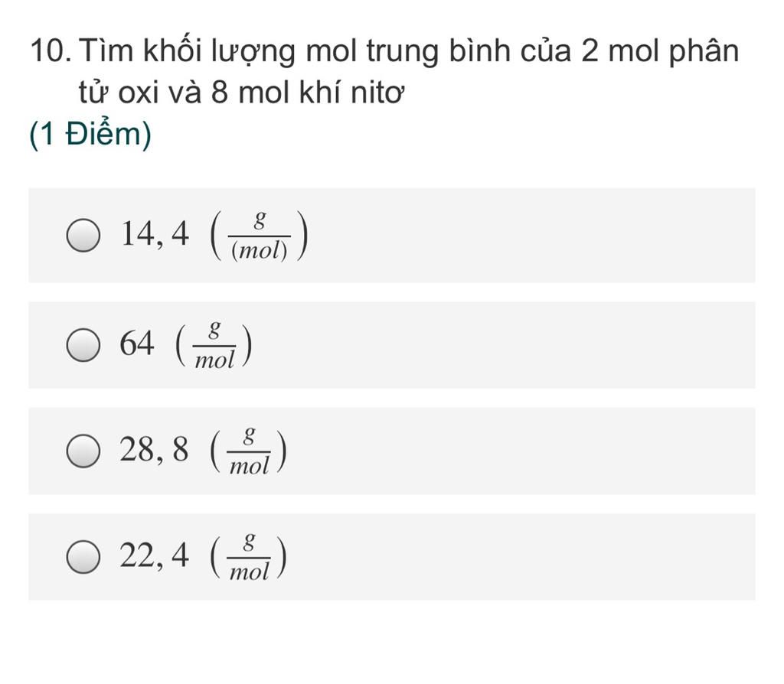This screenshot has height=684, width=784.
Task: Click the "64" answer number text
Action: (x=136, y=344)
